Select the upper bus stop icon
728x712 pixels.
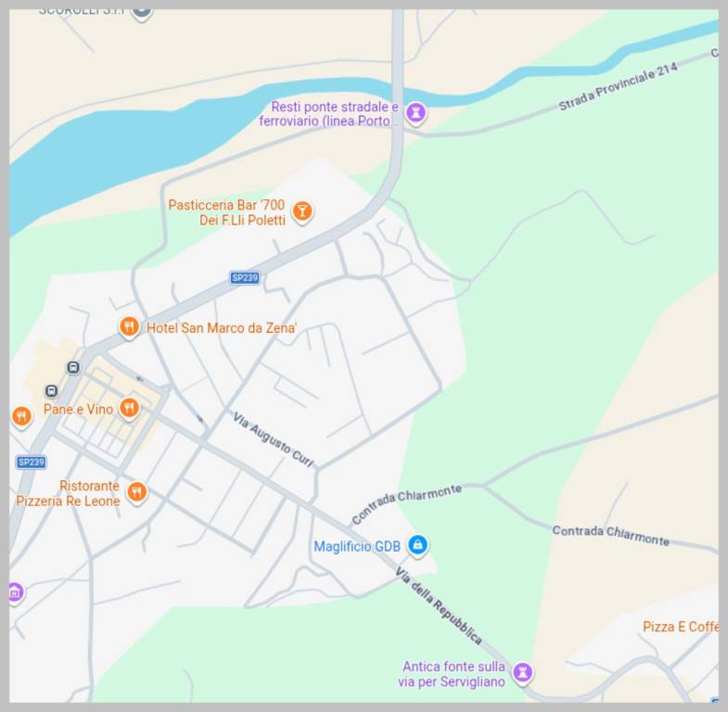pyautogui.click(x=73, y=368)
